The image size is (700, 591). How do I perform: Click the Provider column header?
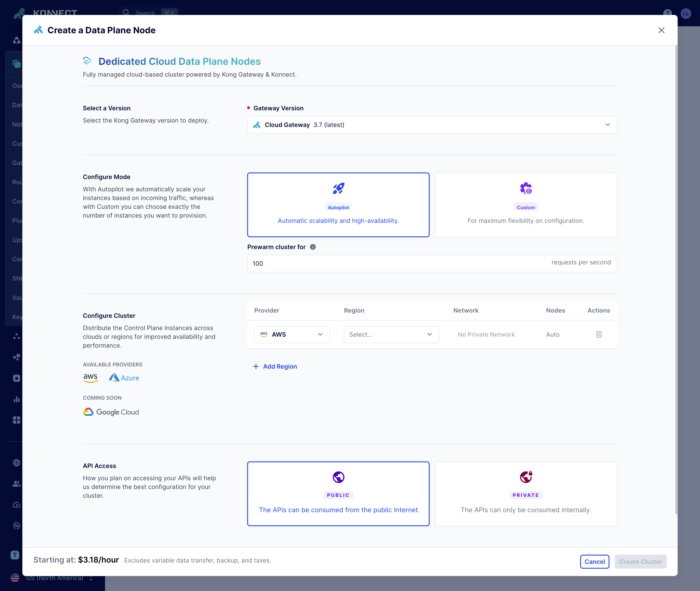[x=266, y=310]
